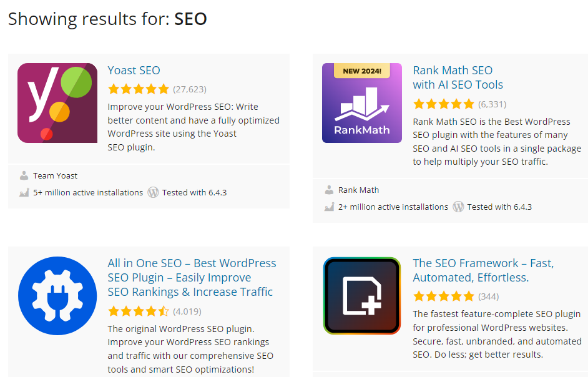
Task: Click the Rank Math installations chart icon
Action: (x=329, y=207)
